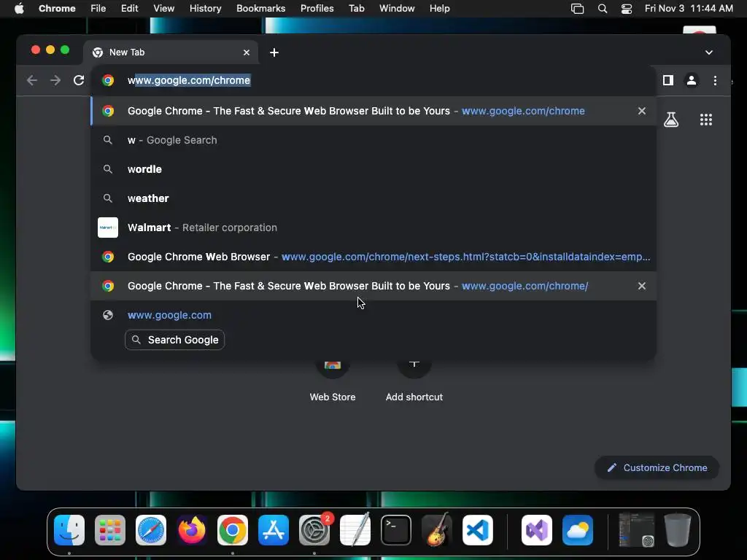Open Chrome's three-dot menu
747x560 pixels.
[715, 80]
